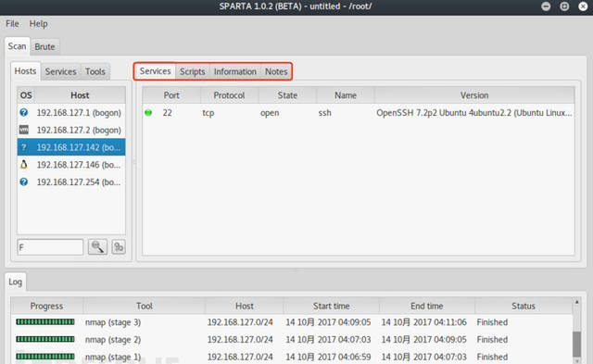Screen dimensions: 593x364
Task: Click the log panel scrollbar thumb
Action: 576,344
